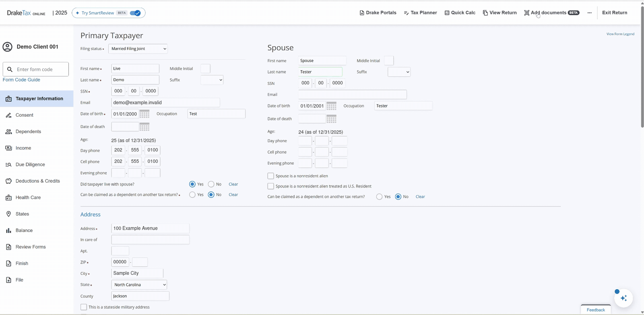The image size is (644, 315).
Task: Open the spouse Suffix dropdown
Action: 399,72
